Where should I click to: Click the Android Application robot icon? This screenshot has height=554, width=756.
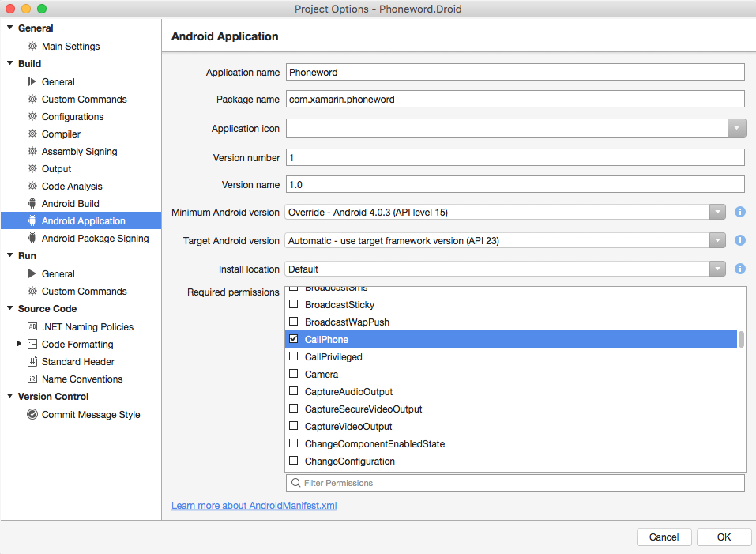point(32,220)
